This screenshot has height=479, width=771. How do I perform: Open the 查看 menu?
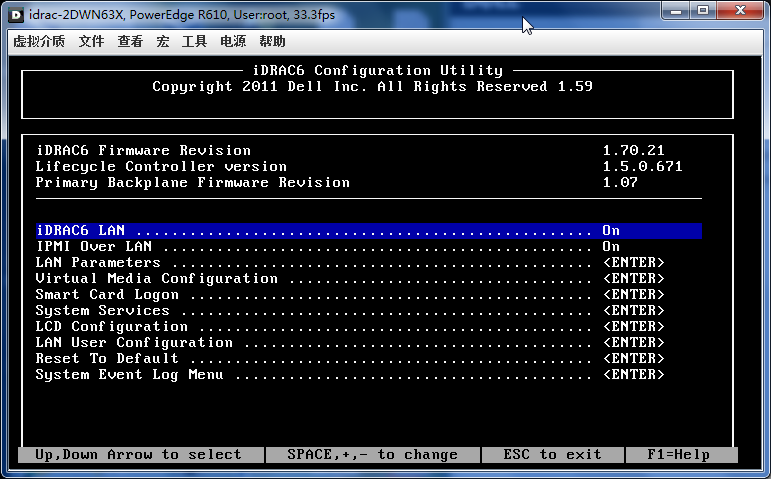click(130, 41)
